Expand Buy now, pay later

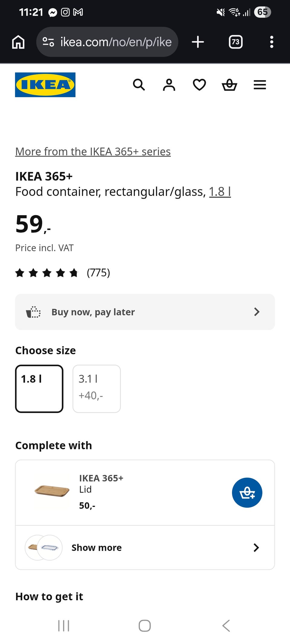point(145,312)
